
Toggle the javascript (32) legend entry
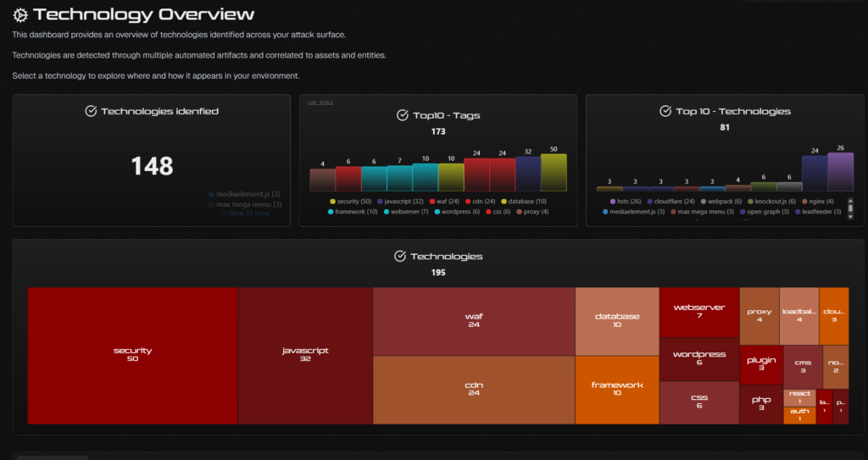pyautogui.click(x=400, y=202)
